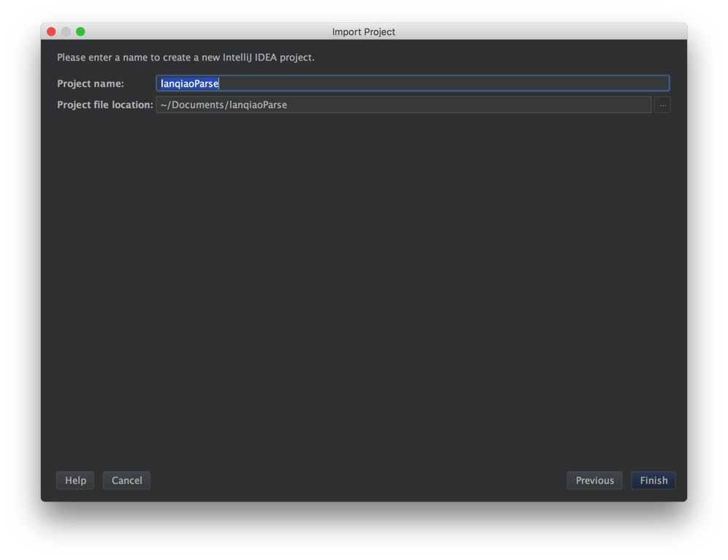Open the file location browse button

pyautogui.click(x=662, y=105)
